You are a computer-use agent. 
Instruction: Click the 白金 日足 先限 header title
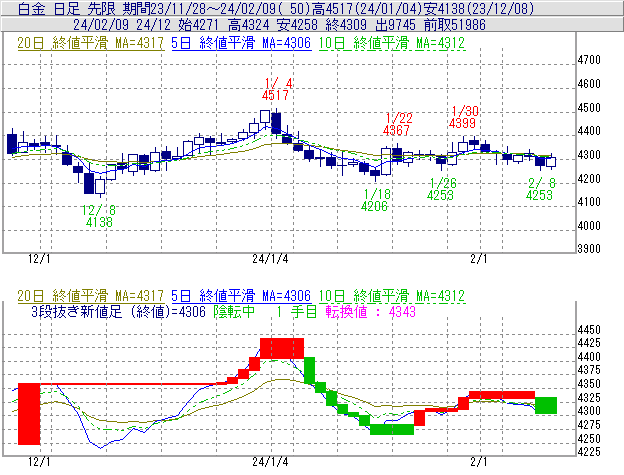click(x=67, y=8)
